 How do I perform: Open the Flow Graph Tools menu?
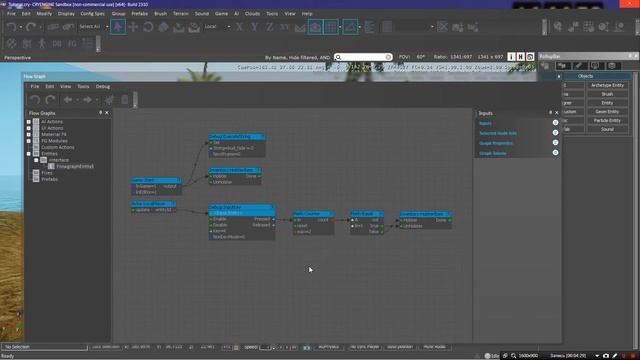point(83,87)
